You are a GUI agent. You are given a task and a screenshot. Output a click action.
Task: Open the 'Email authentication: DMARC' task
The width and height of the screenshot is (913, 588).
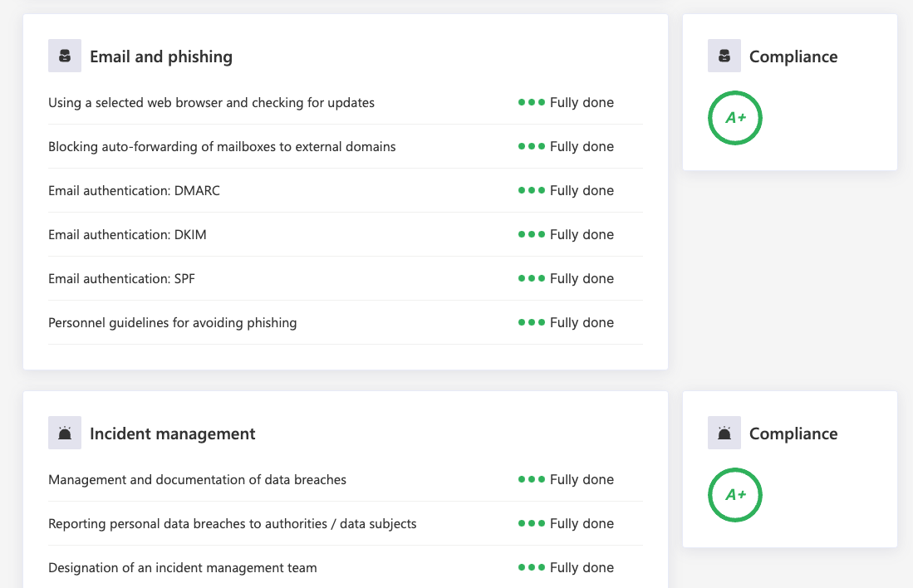tap(134, 190)
